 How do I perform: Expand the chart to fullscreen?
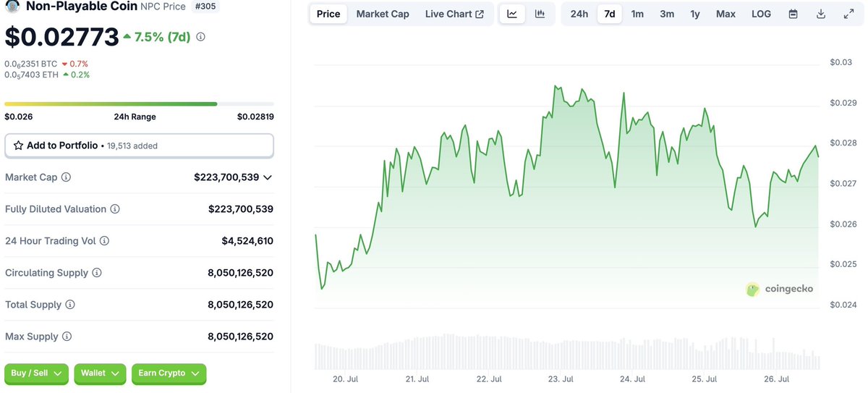pos(849,14)
